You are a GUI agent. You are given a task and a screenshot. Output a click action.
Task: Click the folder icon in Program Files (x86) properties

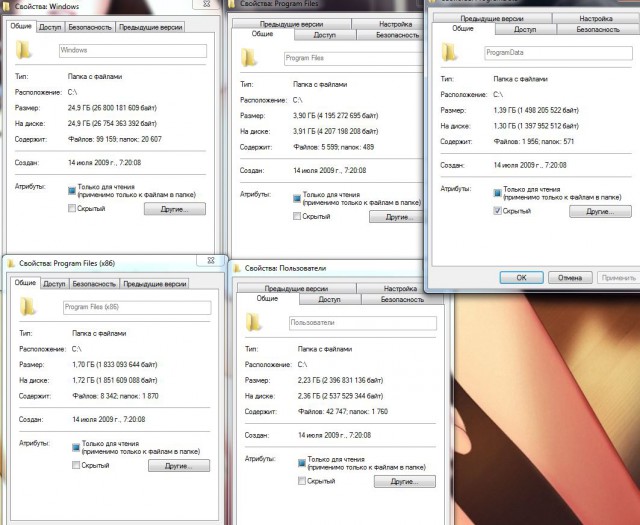(x=27, y=306)
